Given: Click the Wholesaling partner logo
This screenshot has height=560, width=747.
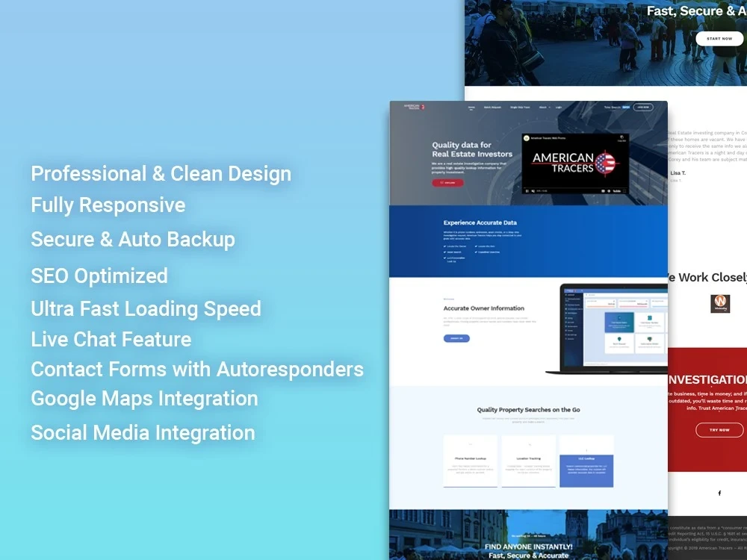Looking at the screenshot, I should click(x=720, y=303).
